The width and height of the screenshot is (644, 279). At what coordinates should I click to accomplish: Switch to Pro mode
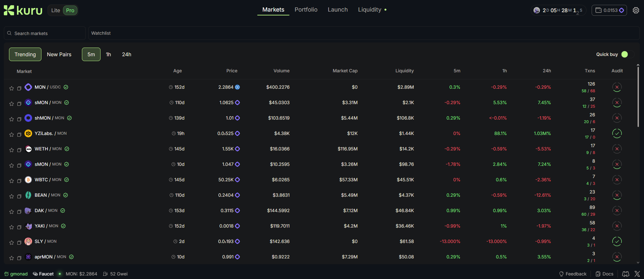[x=70, y=10]
